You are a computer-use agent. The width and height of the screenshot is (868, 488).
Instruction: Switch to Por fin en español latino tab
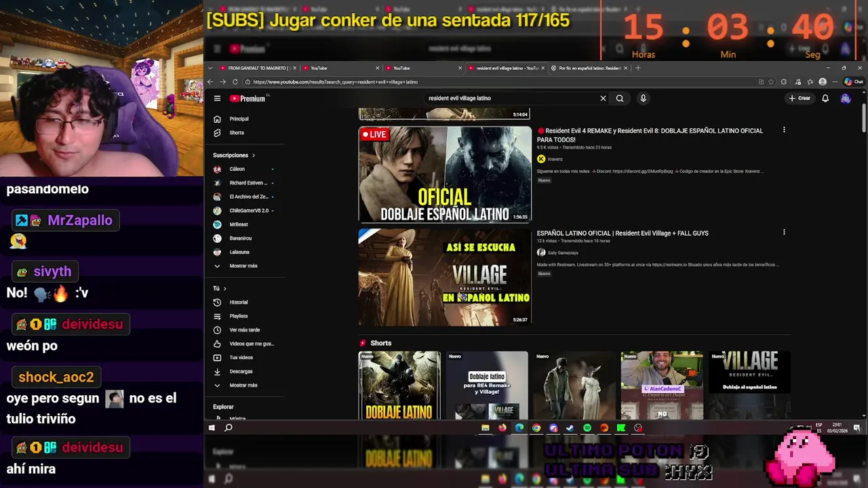click(x=589, y=68)
